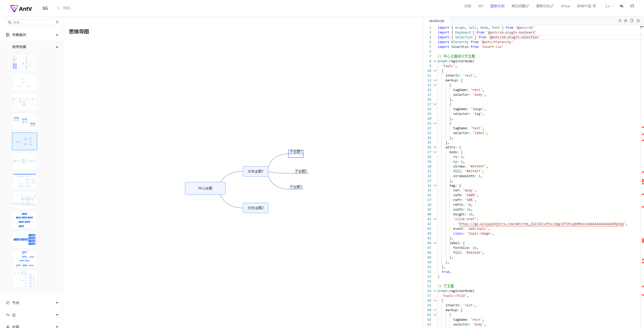
Task: Open code in CodeSandbox cube icon
Action: click(x=626, y=21)
